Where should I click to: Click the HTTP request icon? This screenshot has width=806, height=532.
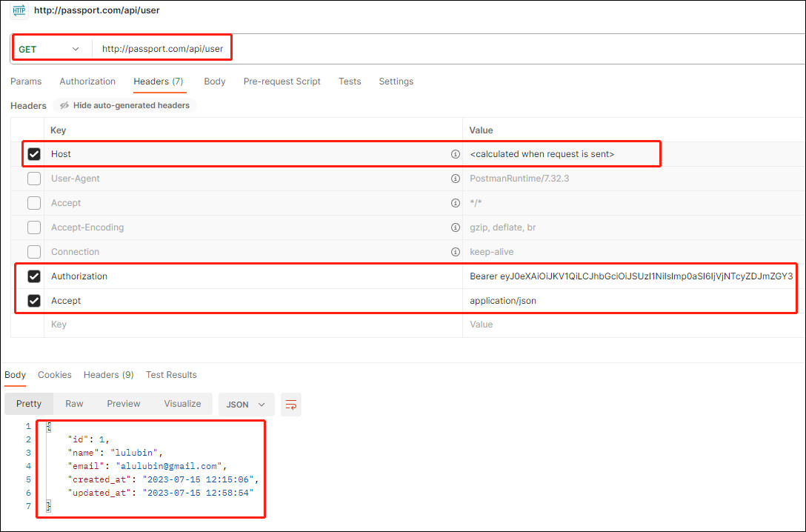click(19, 10)
